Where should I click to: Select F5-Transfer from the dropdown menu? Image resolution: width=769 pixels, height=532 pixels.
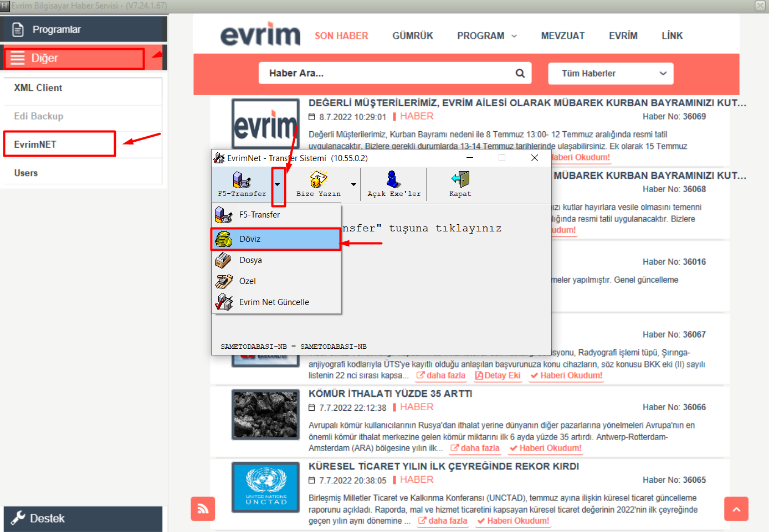pos(276,215)
